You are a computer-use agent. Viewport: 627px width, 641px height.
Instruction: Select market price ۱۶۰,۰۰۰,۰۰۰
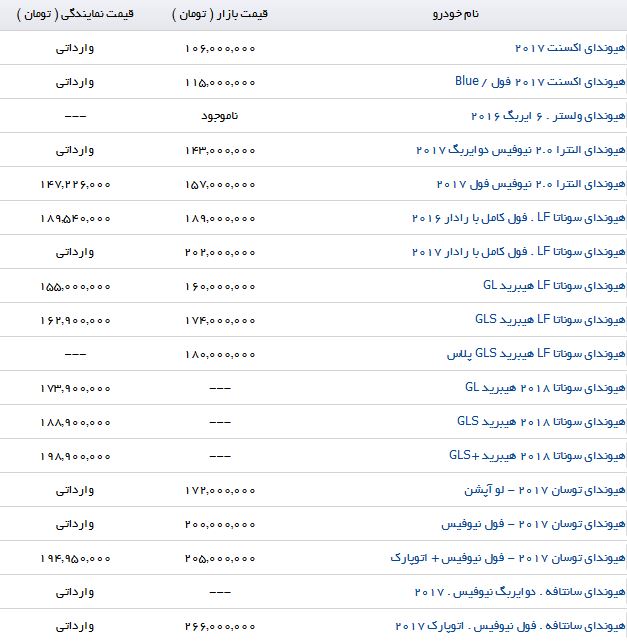(x=220, y=287)
